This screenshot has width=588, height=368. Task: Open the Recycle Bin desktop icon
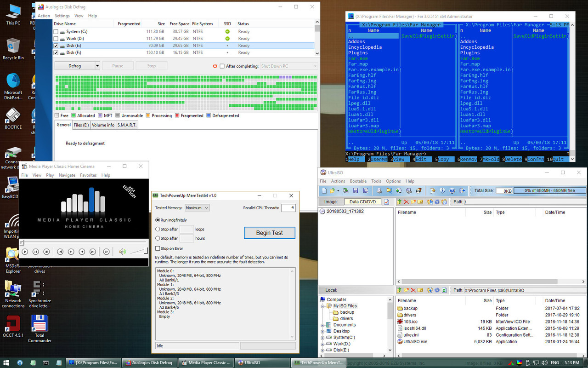click(x=13, y=49)
